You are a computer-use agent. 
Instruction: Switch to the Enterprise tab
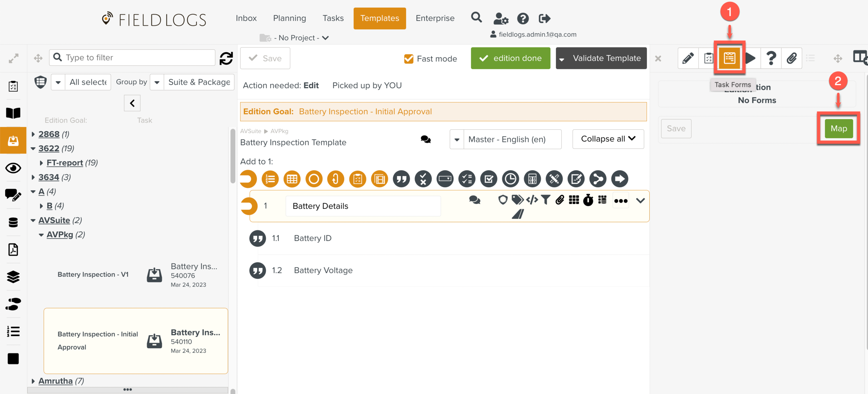click(435, 18)
